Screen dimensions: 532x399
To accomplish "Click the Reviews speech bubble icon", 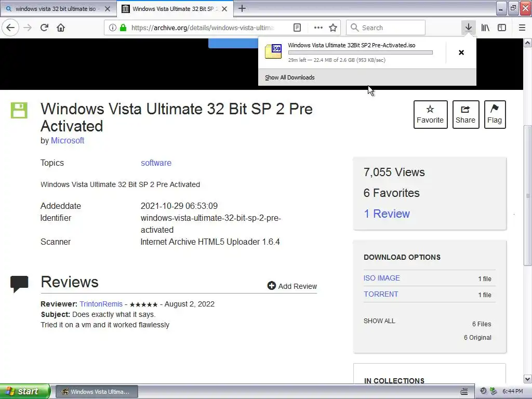I will click(19, 284).
